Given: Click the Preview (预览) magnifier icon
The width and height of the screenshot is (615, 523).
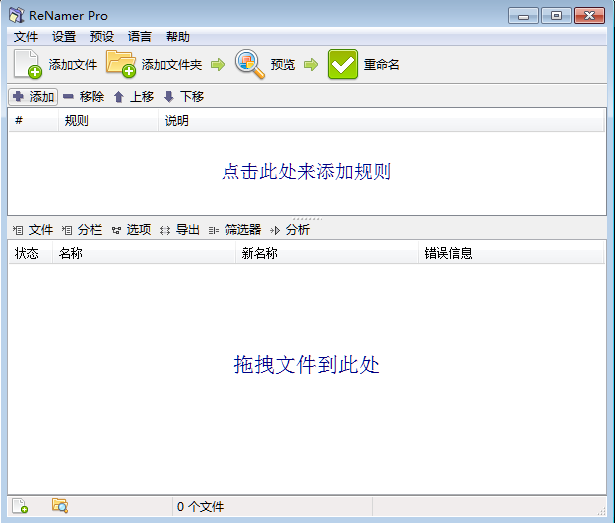Looking at the screenshot, I should [x=249, y=64].
